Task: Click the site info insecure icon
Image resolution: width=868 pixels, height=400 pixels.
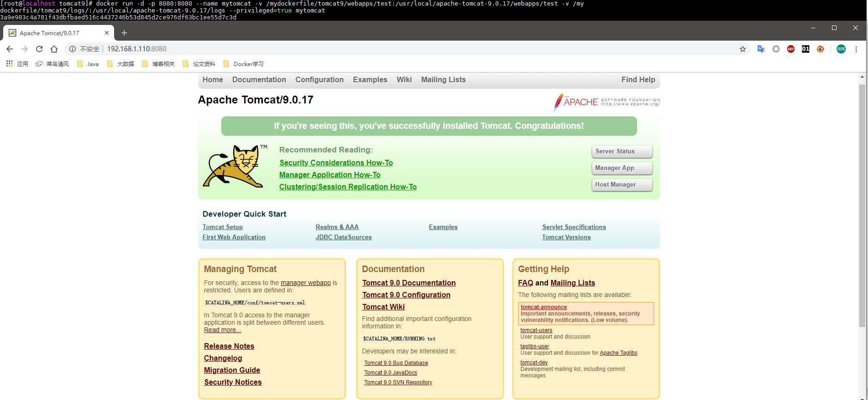Action: coord(73,49)
